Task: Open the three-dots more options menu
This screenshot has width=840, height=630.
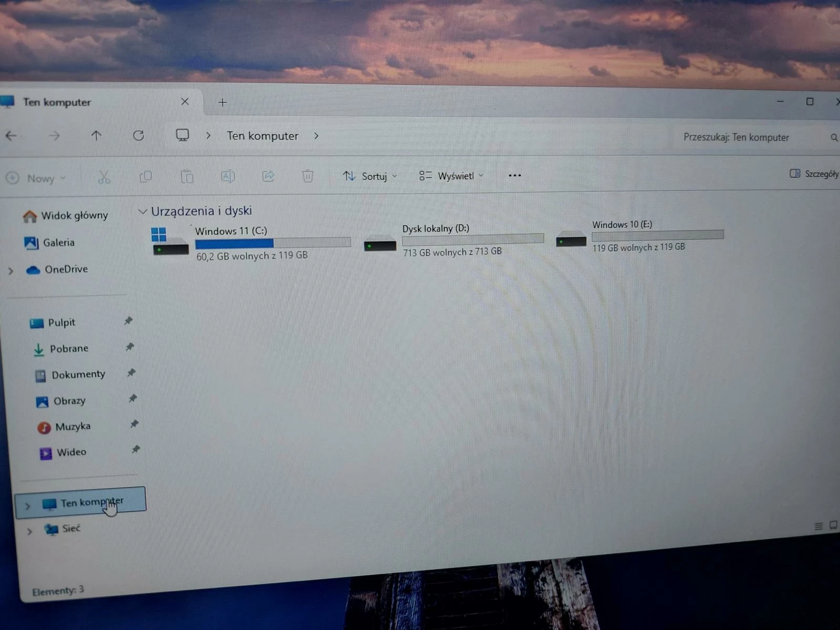Action: (x=514, y=175)
